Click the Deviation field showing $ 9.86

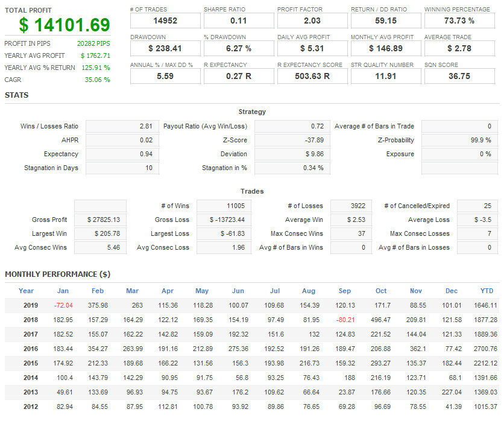pos(292,154)
